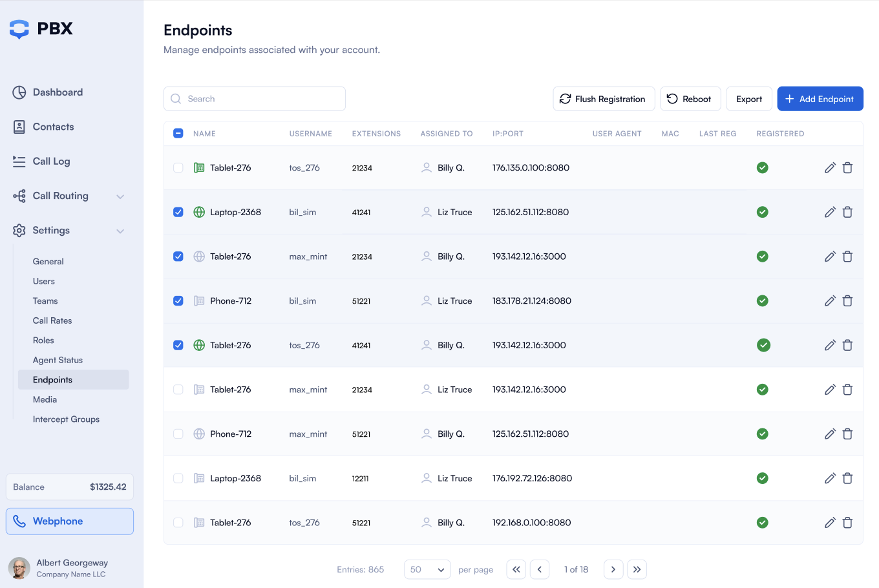
Task: Click edit pencil on the 192.168.0.100:8080 row
Action: click(x=830, y=523)
